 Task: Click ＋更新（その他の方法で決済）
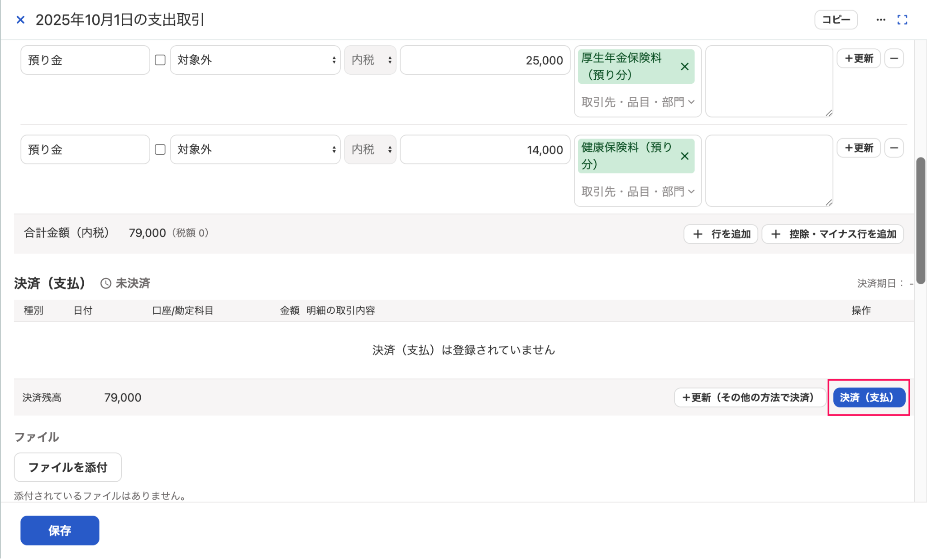(750, 397)
